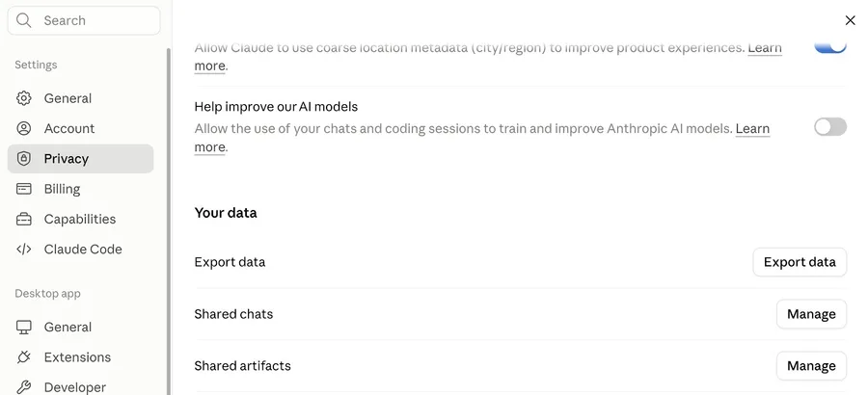Manage Shared artifacts
Image resolution: width=868 pixels, height=395 pixels.
click(x=811, y=366)
